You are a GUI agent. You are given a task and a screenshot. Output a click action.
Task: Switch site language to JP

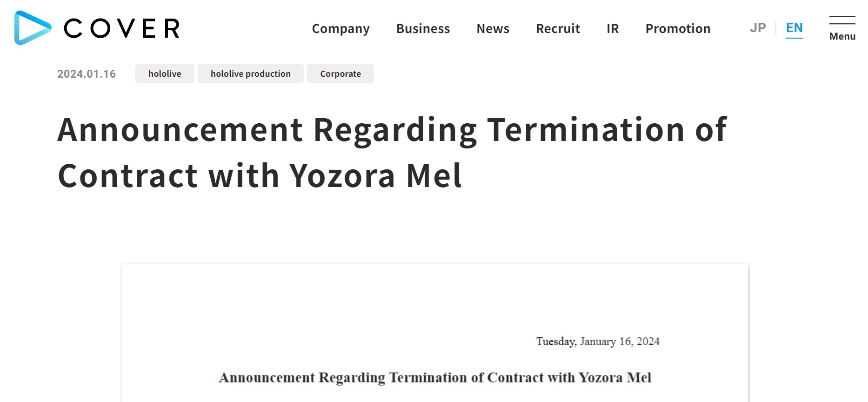coord(758,28)
